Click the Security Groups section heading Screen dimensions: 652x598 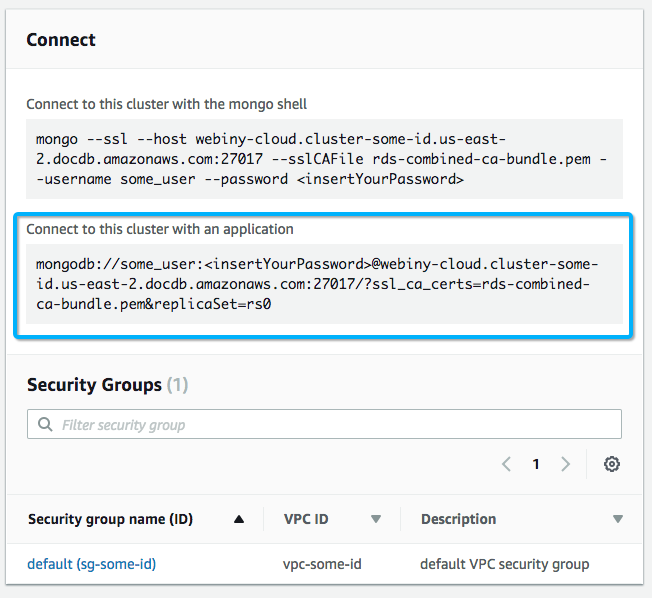(94, 385)
